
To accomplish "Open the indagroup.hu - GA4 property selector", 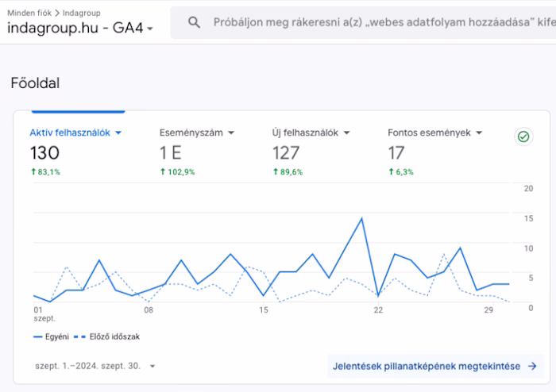I will pos(80,28).
